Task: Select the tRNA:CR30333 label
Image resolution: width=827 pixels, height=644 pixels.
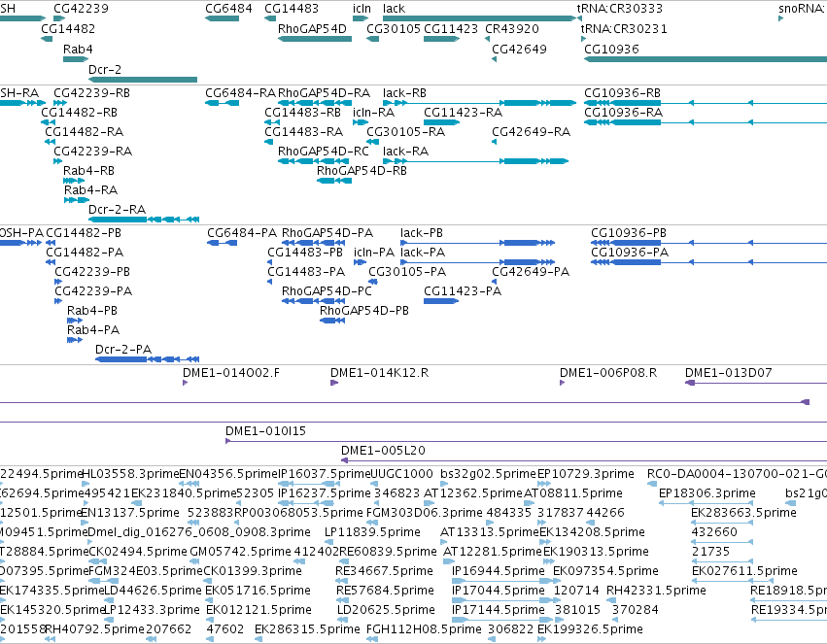Action: coord(620,9)
